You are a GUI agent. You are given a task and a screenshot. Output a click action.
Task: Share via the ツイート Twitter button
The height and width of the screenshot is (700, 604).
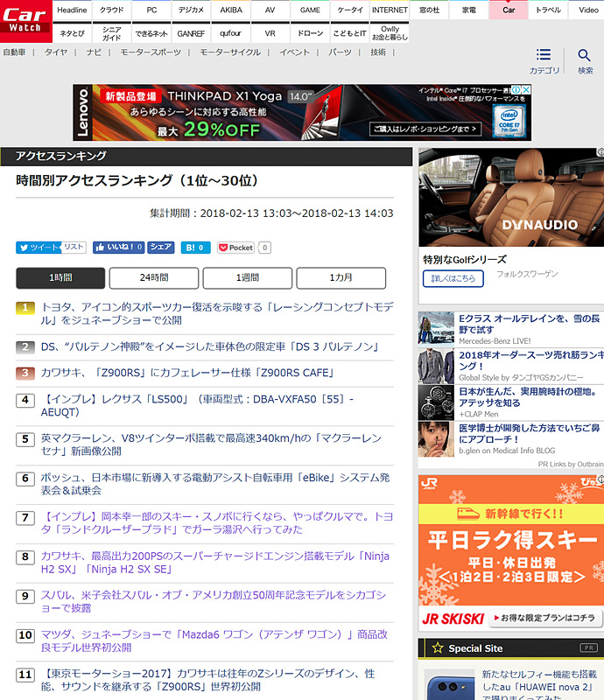coord(39,248)
